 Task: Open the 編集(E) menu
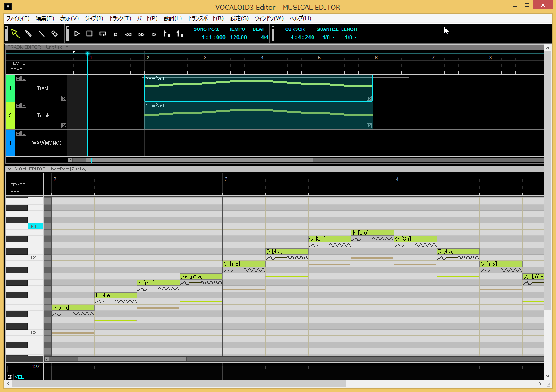[45, 18]
